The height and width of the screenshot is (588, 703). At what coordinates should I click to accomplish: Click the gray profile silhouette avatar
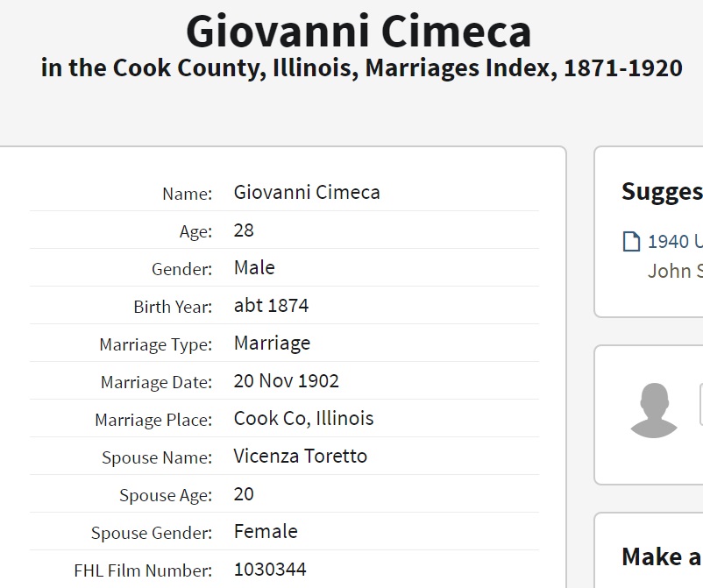(653, 410)
